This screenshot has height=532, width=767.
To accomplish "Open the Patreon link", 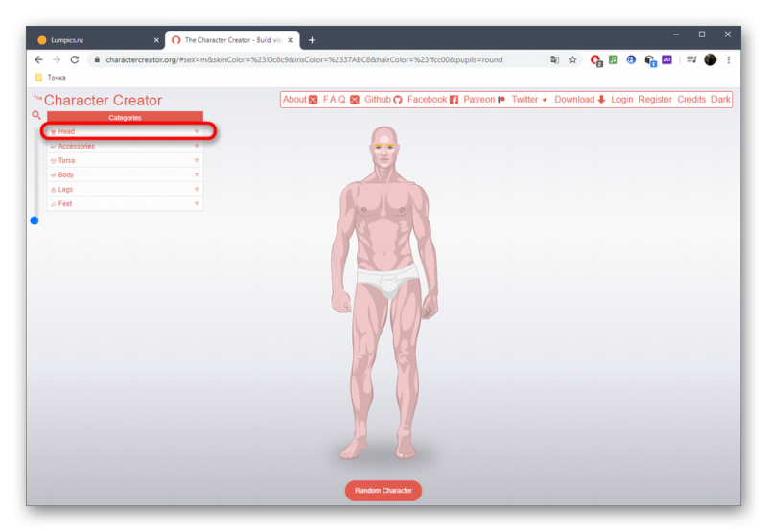I will click(x=484, y=100).
